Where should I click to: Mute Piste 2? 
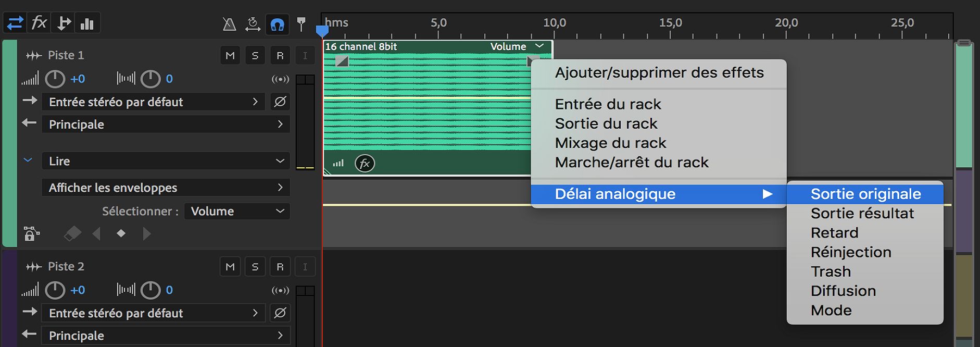(x=230, y=267)
